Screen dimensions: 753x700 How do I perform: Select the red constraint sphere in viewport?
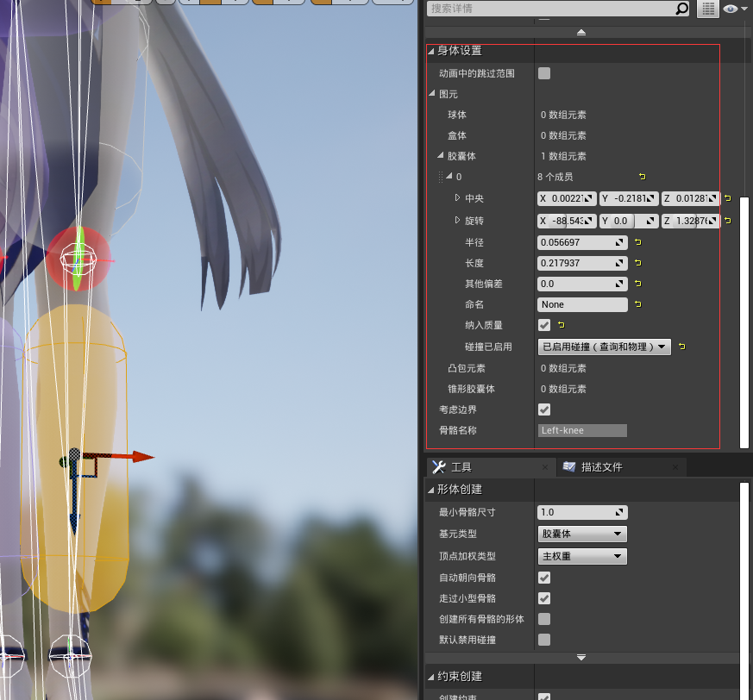coord(78,259)
